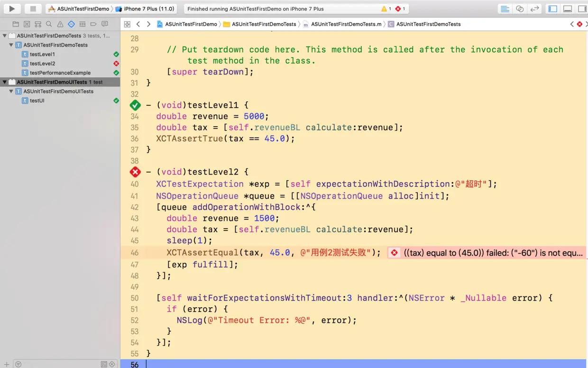Show only failing tests filter
Viewport: 588px width, 368px height.
[x=112, y=364]
